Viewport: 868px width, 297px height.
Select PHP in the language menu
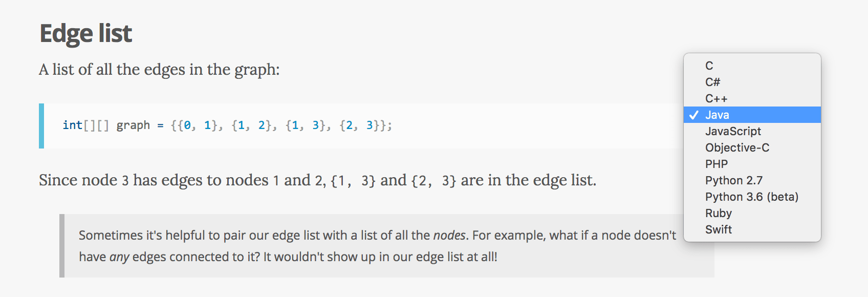[752, 164]
